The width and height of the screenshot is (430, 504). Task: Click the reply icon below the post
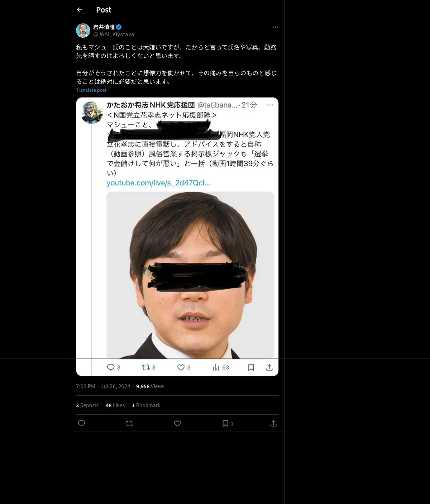[81, 423]
